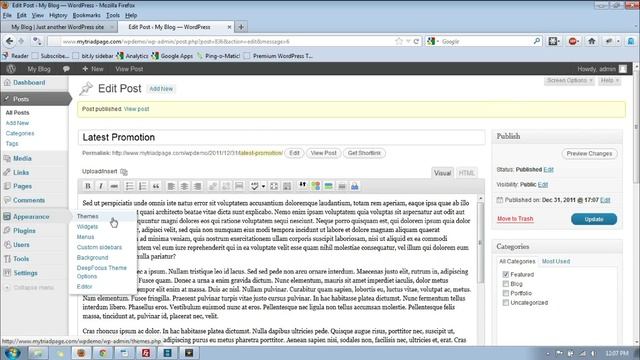Align text left
Image resolution: width=640 pixels, height=360 pixels.
pos(171,186)
